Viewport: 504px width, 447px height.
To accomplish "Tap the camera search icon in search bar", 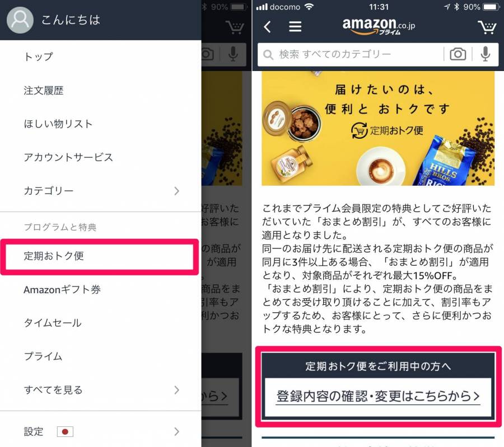I will (x=458, y=54).
